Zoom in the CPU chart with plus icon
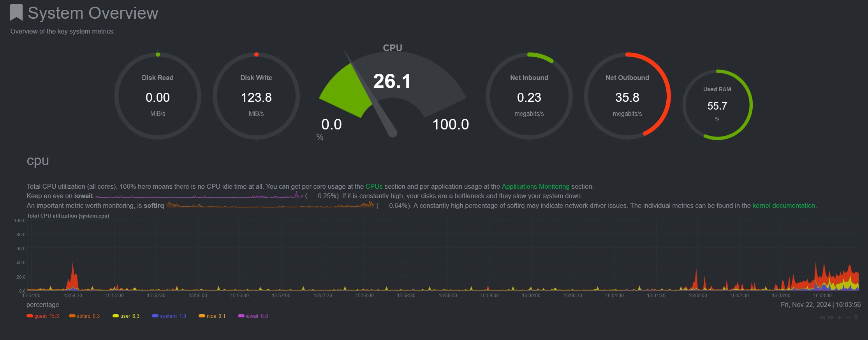The width and height of the screenshot is (868, 340). [x=840, y=317]
